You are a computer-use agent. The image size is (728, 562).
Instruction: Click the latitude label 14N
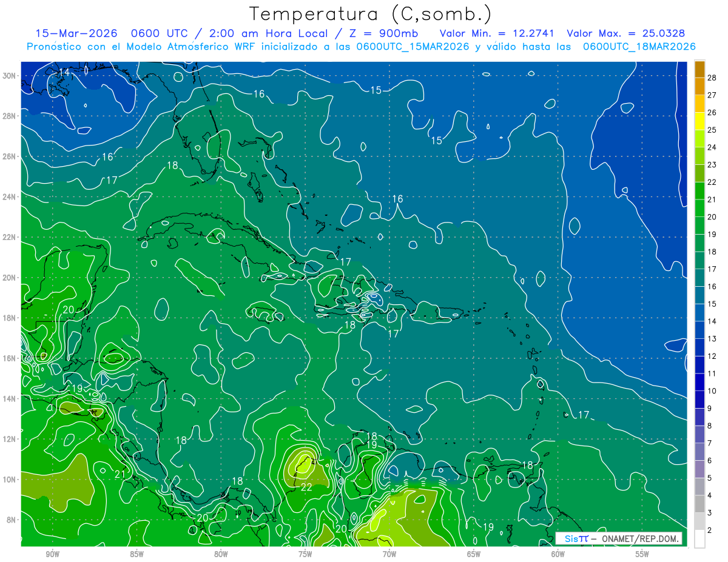point(10,398)
